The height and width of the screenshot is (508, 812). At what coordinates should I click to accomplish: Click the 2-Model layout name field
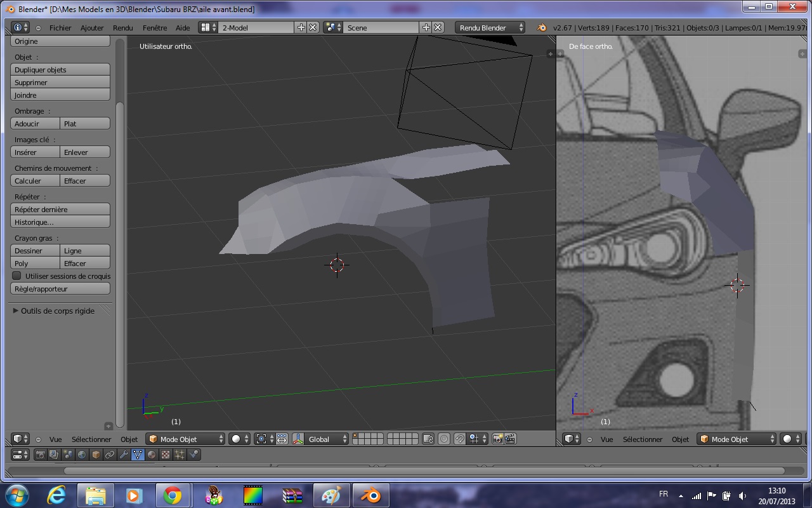pos(256,27)
